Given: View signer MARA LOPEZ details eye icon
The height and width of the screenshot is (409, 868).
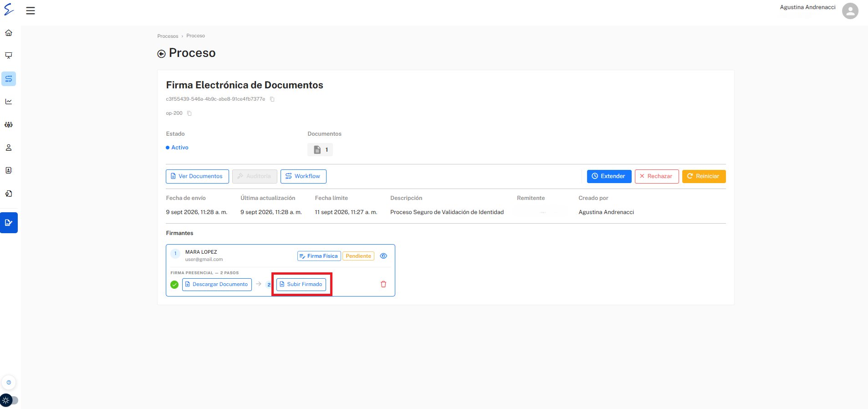Looking at the screenshot, I should [x=383, y=256].
